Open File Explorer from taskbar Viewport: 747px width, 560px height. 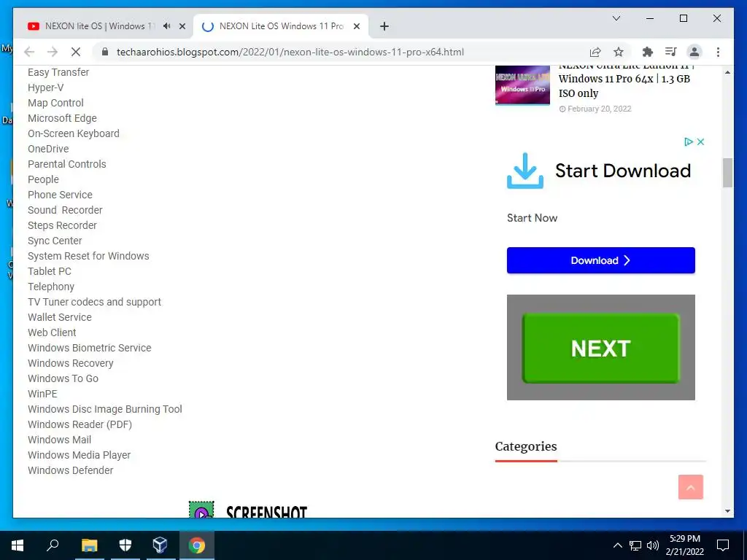(89, 545)
